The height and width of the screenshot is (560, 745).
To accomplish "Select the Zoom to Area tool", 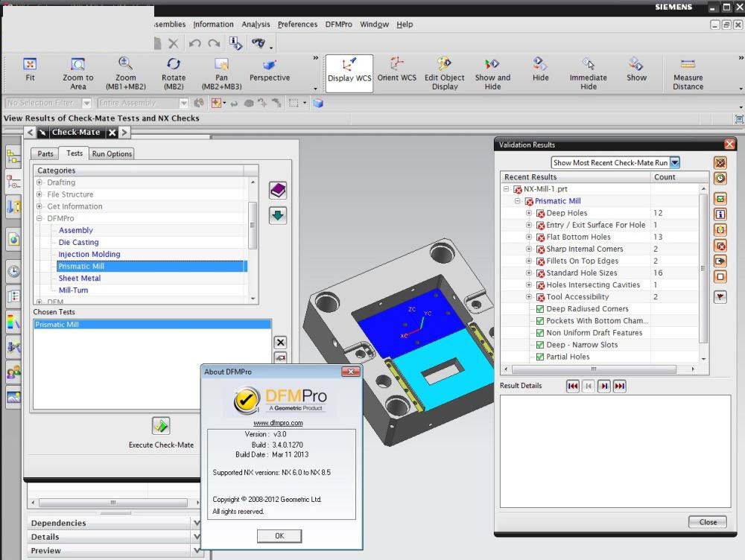I will 77,65.
